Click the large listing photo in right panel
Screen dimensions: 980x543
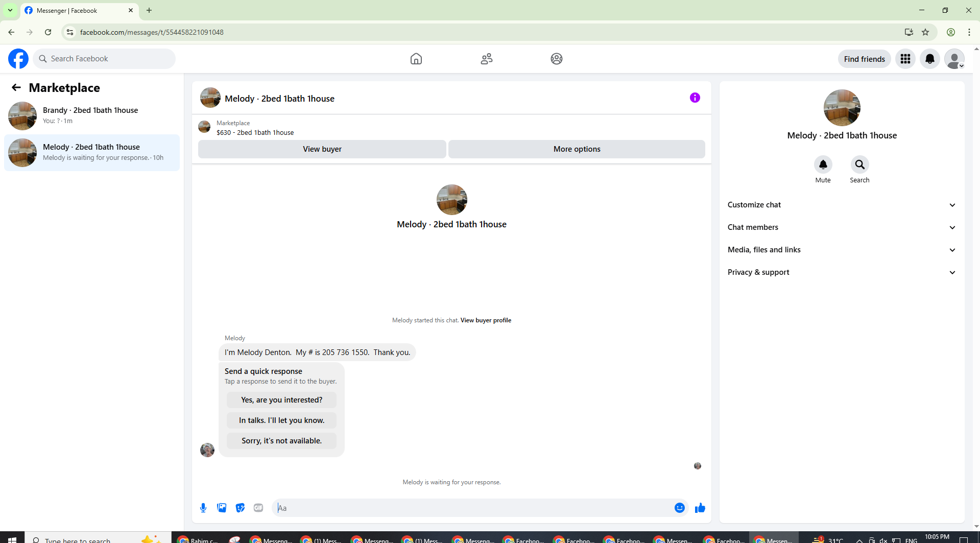click(x=842, y=108)
